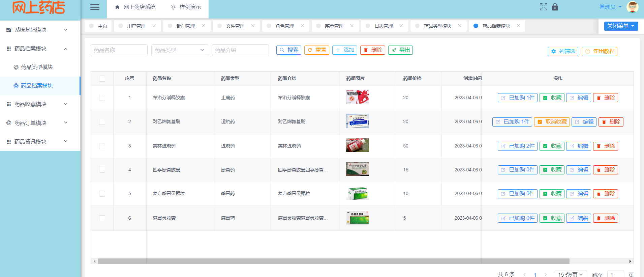
Task: Close the 药品类型模块 tab
Action: (460, 26)
